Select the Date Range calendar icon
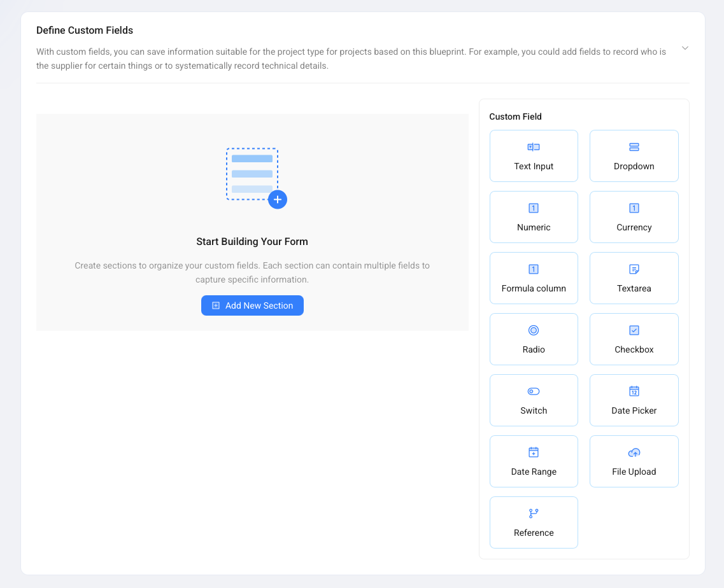This screenshot has height=588, width=724. coord(534,452)
